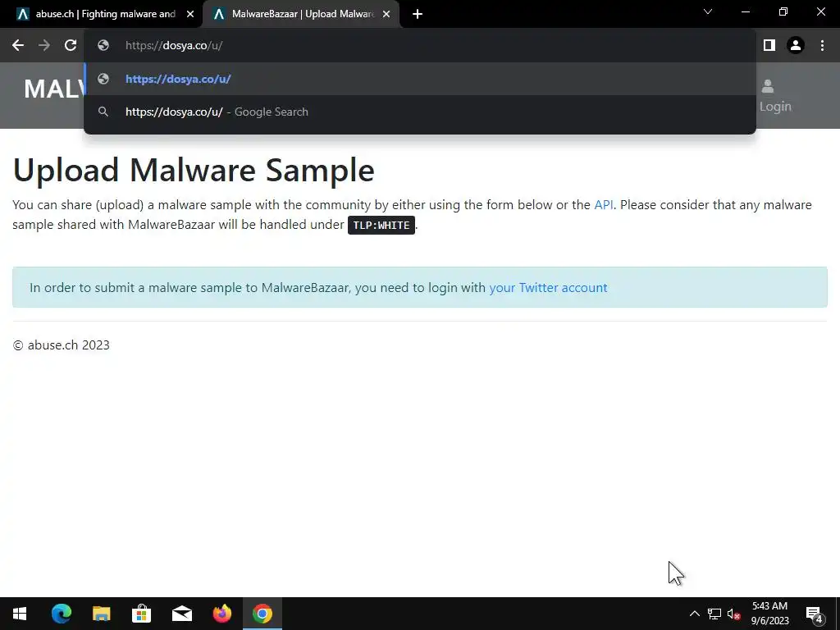Open the Chrome profile avatar icon
Viewport: 840px width, 630px height.
pos(796,46)
